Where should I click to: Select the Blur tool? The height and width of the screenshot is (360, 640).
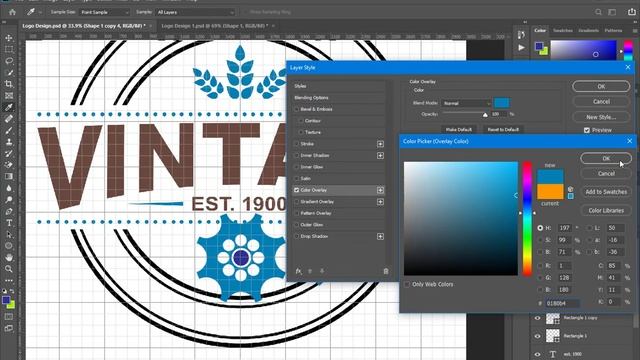click(9, 188)
